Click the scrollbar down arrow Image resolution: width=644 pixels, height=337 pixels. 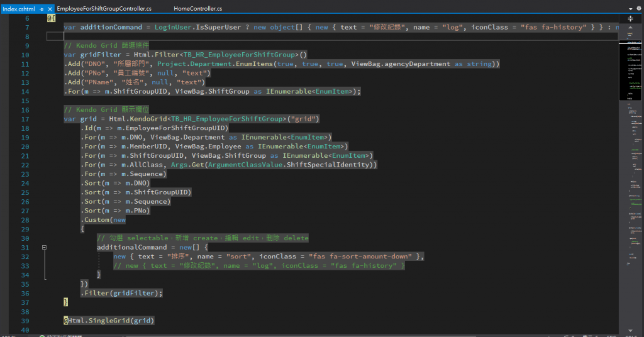[x=630, y=331]
